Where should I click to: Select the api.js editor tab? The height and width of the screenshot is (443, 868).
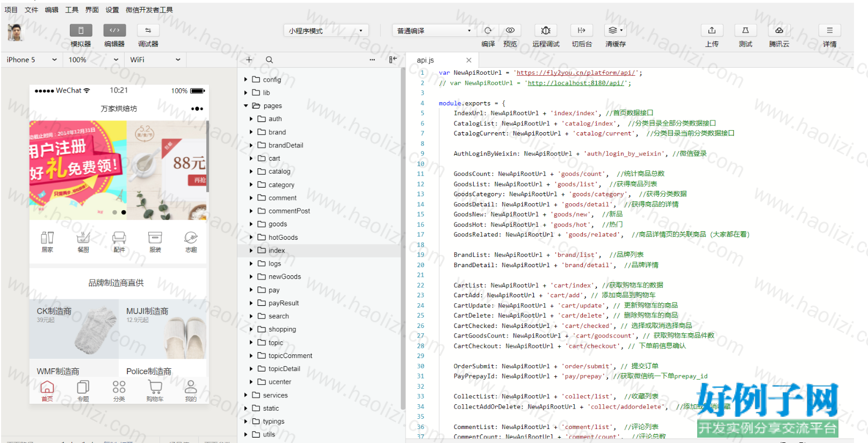(442, 60)
